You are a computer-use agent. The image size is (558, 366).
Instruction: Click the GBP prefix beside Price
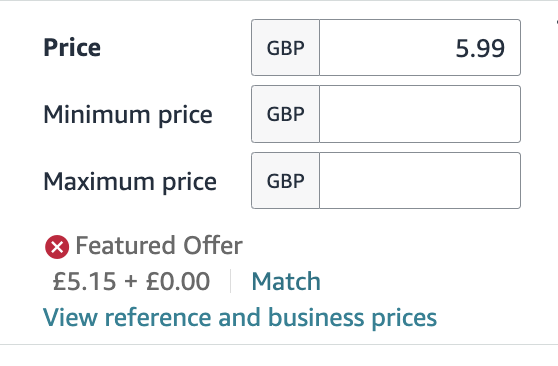285,48
